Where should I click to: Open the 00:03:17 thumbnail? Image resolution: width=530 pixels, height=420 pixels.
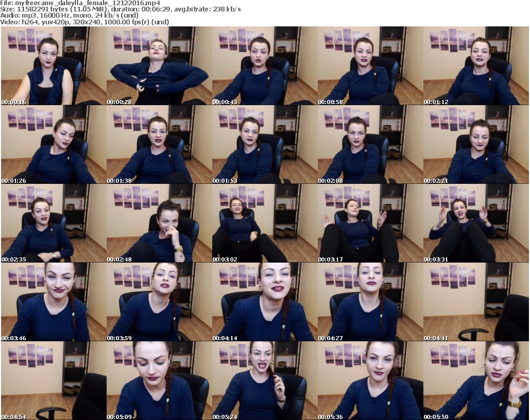tap(371, 223)
